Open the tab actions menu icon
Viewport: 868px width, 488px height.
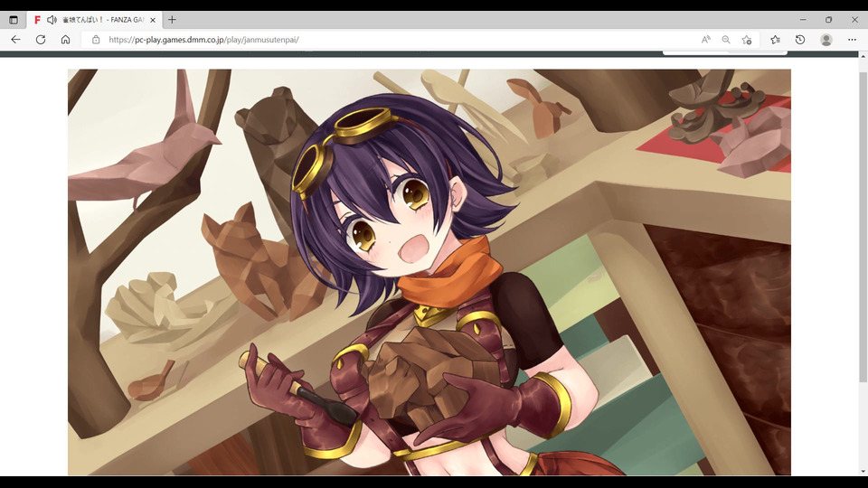click(14, 20)
